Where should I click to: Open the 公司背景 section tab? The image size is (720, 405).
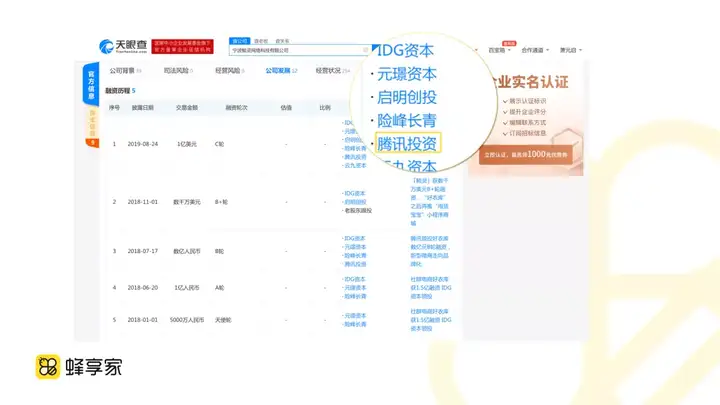coord(125,71)
